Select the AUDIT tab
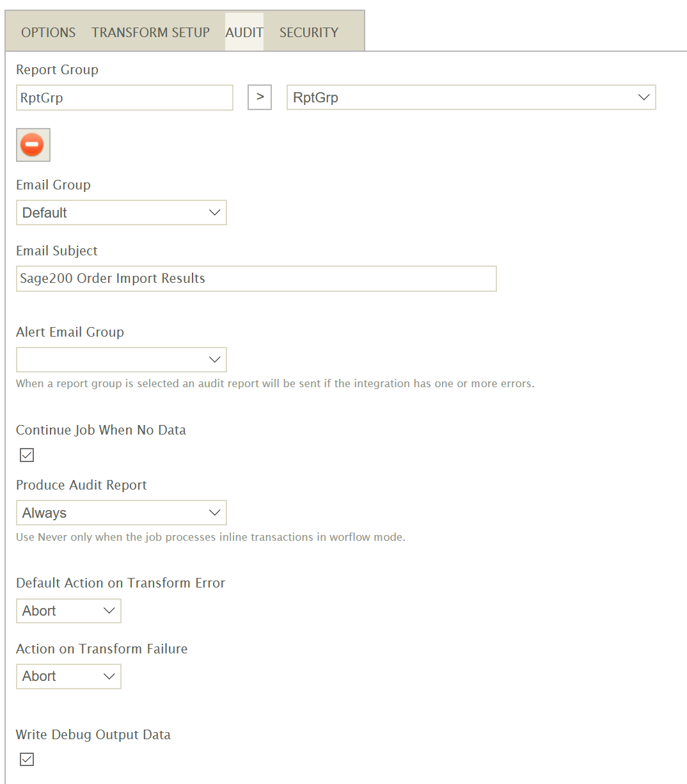The height and width of the screenshot is (784, 687). (x=244, y=32)
